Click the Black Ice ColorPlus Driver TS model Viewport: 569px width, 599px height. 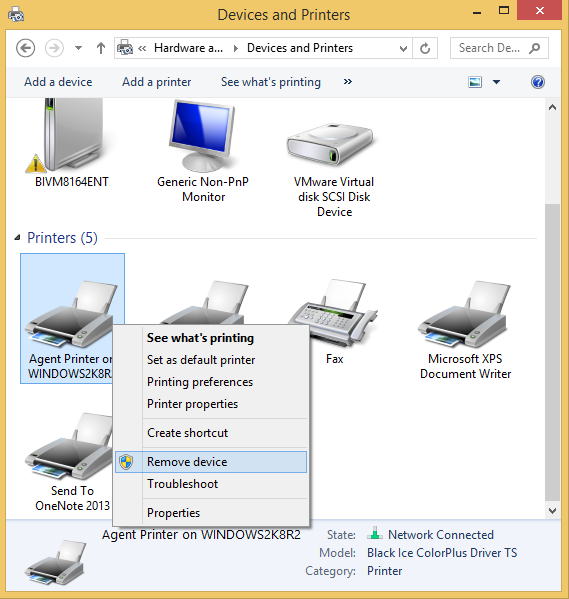click(x=442, y=553)
